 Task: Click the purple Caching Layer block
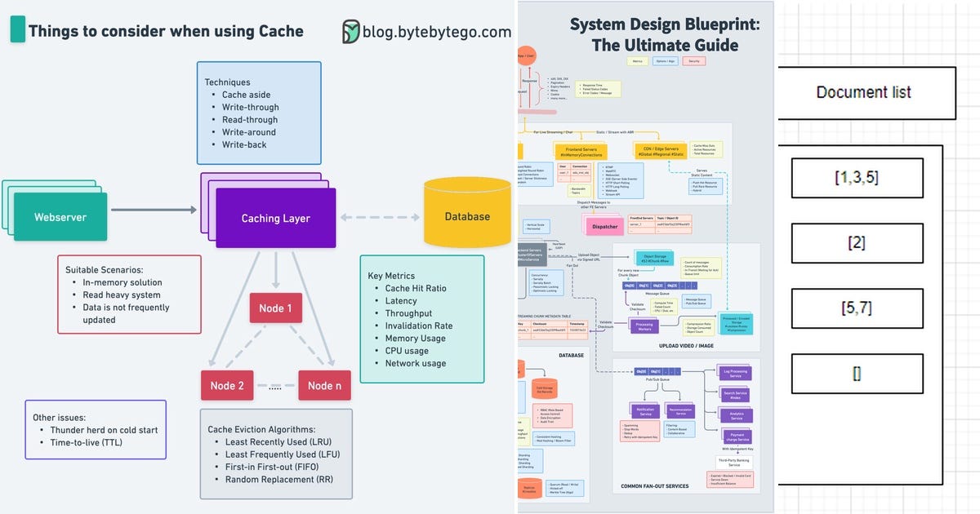point(274,218)
